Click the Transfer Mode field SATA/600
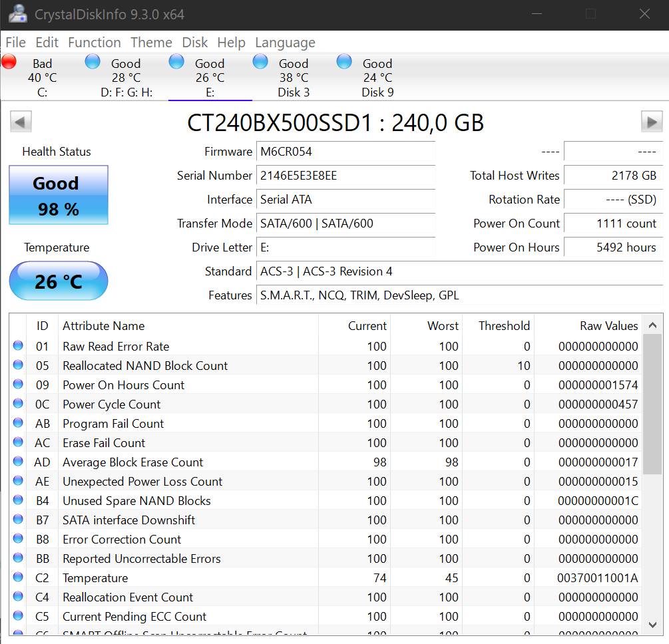 pos(345,223)
